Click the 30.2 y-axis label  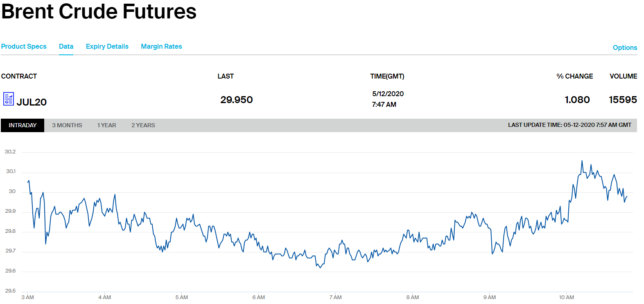[10, 152]
